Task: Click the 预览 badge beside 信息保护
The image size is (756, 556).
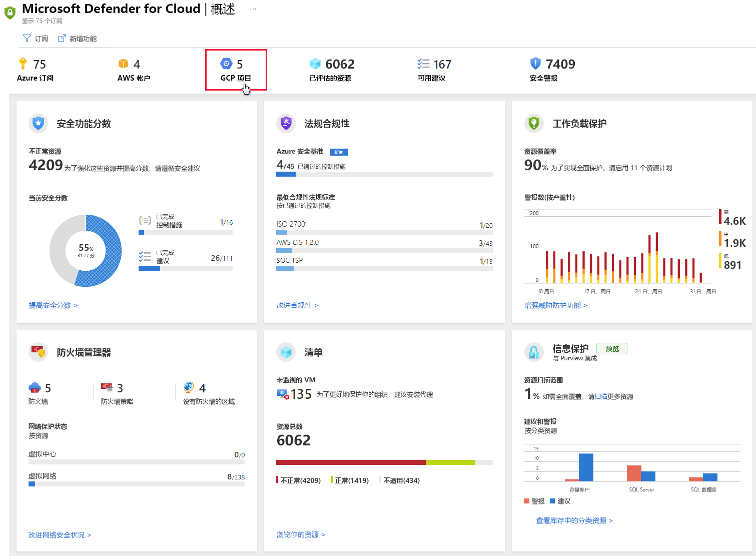Action: [612, 349]
